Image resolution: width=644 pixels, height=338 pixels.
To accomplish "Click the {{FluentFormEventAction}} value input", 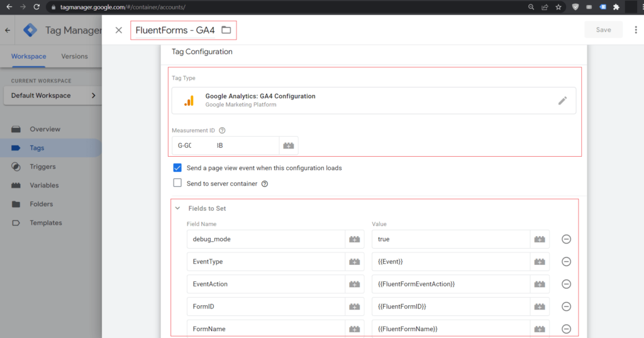I will pyautogui.click(x=451, y=284).
